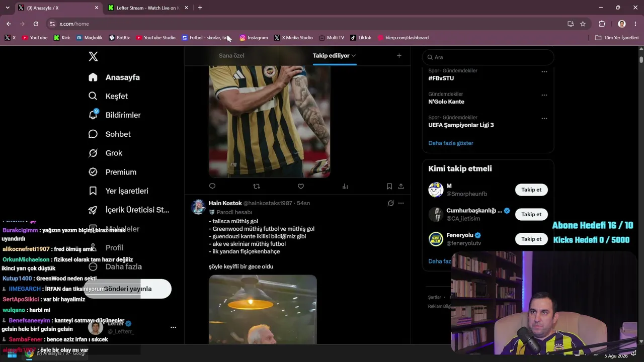View site information for x.com

coord(52,24)
